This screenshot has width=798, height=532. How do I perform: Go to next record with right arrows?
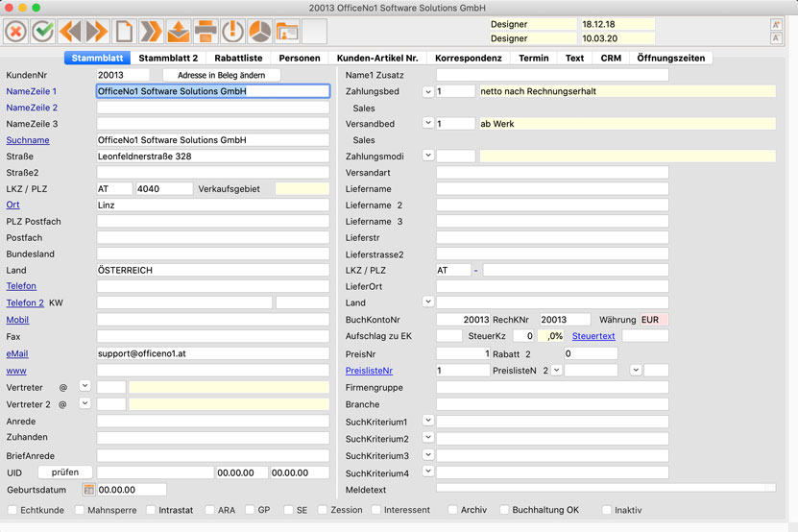point(97,32)
